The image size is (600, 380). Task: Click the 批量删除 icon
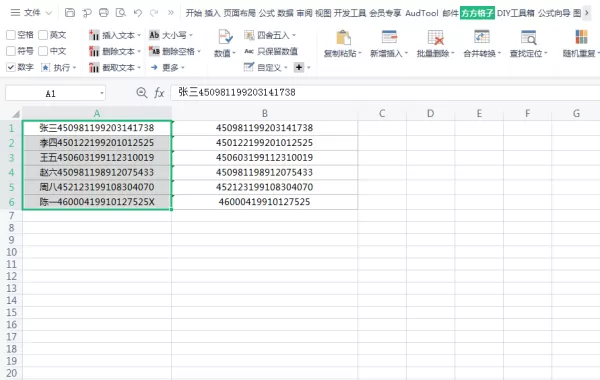(x=435, y=37)
